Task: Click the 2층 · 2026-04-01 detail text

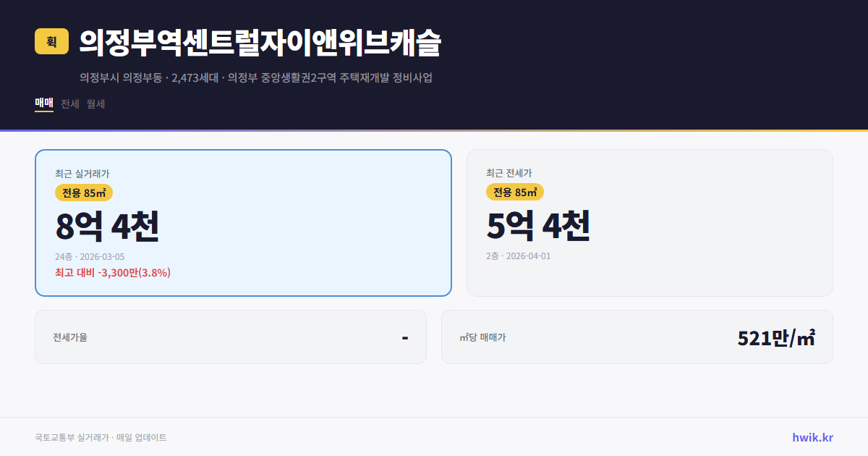Action: pos(518,256)
